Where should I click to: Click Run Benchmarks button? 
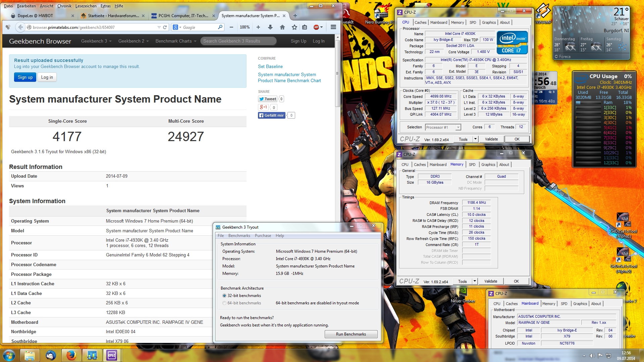click(x=351, y=334)
